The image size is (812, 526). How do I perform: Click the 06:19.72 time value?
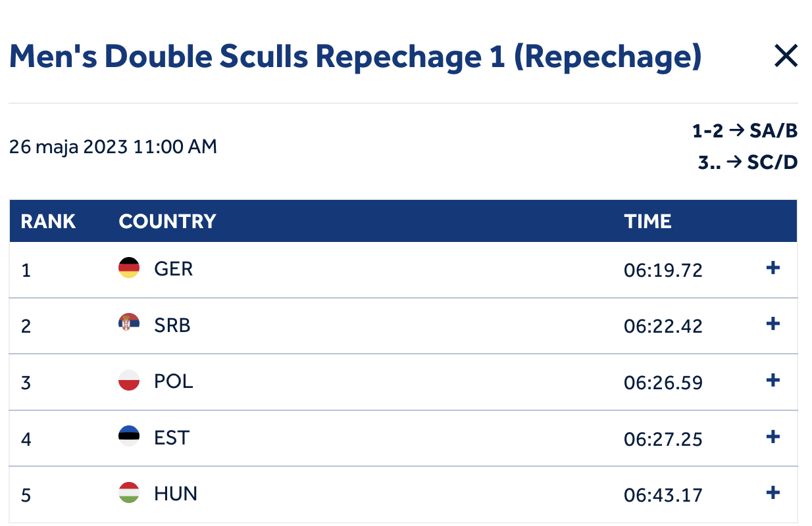tap(663, 270)
